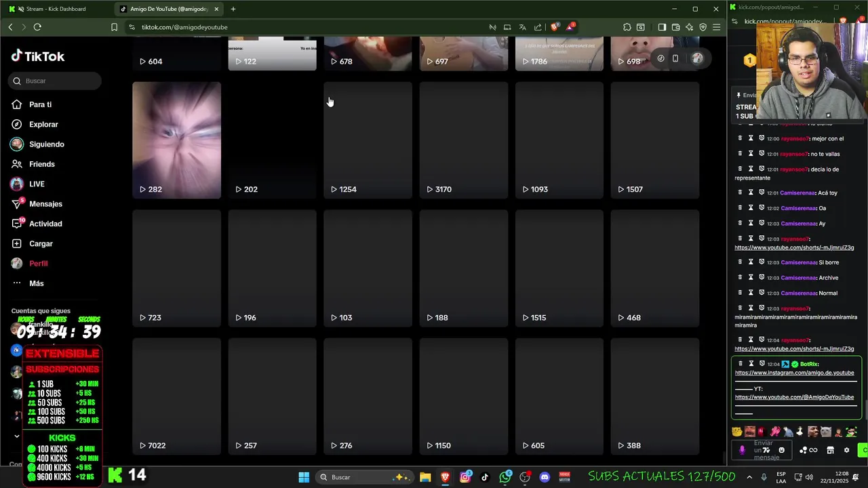
Task: Open the emoji picker smiley in chat
Action: [781, 450]
